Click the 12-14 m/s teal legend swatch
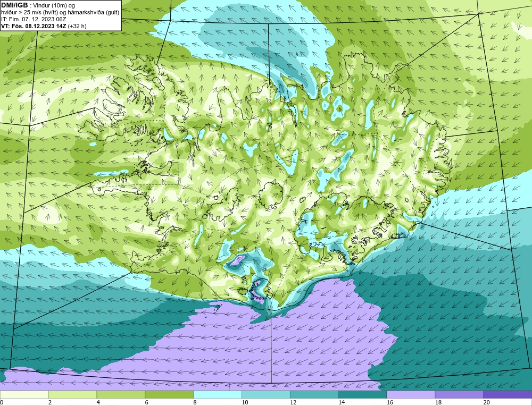532x406 pixels. pyautogui.click(x=314, y=394)
